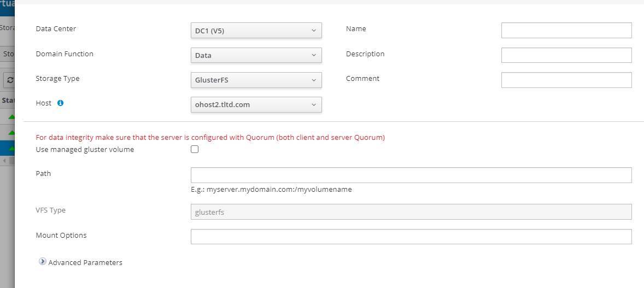
Task: Open the Data Center dropdown
Action: [256, 31]
